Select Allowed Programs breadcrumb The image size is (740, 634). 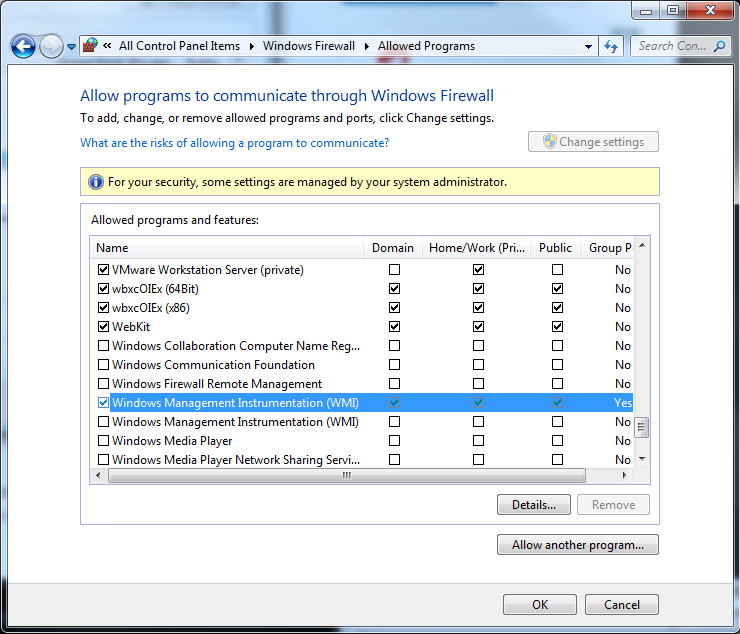point(426,46)
